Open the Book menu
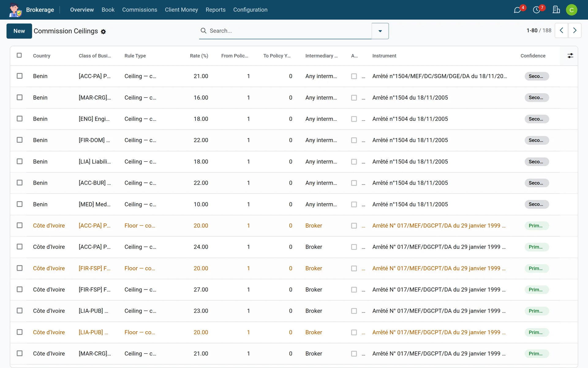Screen dimensions: 588x368 click(x=108, y=10)
